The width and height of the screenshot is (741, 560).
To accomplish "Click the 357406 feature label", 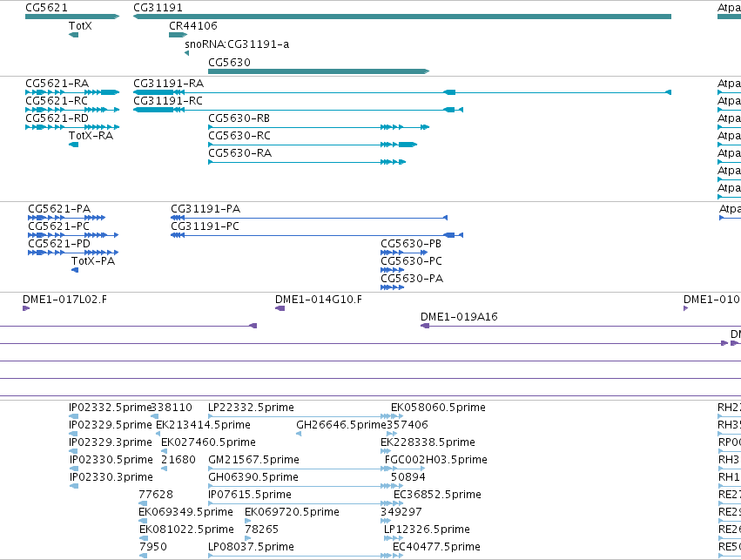I will 408,425.
